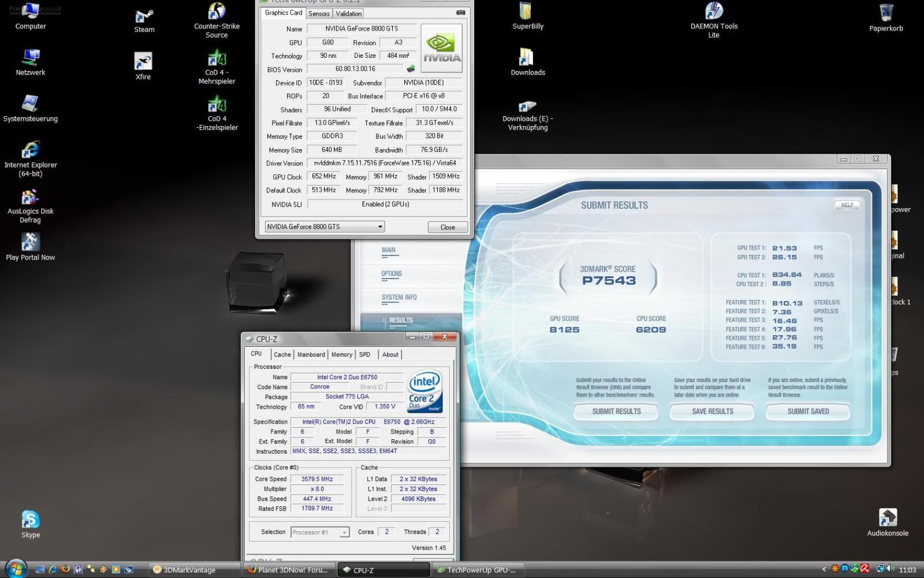Launch Counter-Strike Source desktop icon
Viewport: 924px width, 578px height.
pyautogui.click(x=217, y=20)
